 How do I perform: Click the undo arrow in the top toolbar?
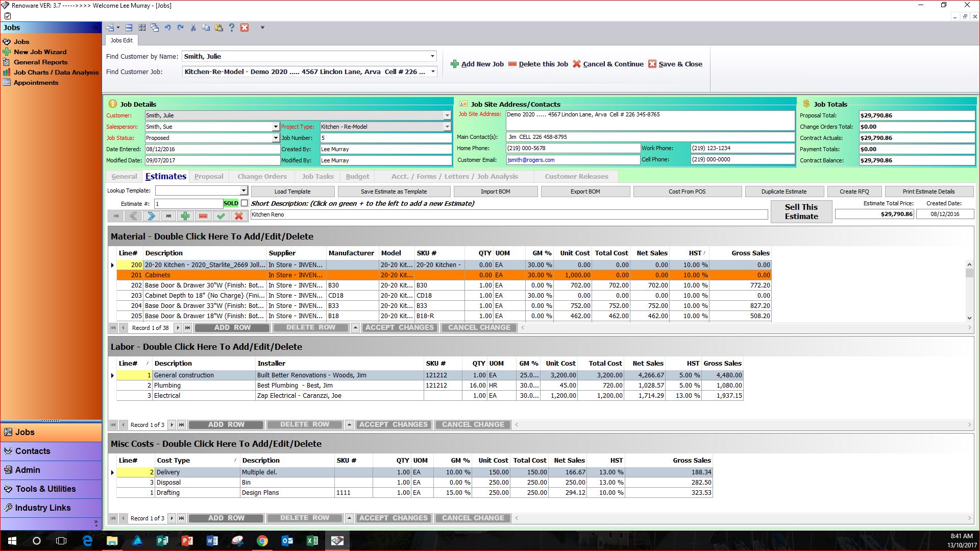[x=167, y=28]
